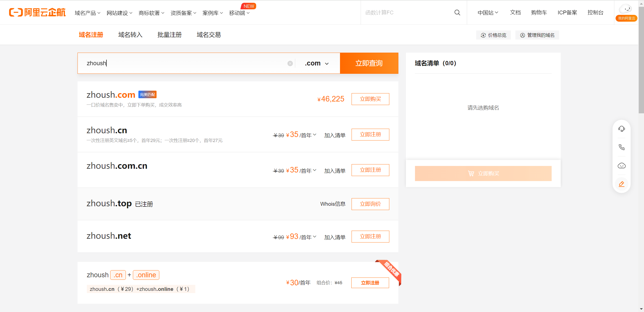View Whois信息 for zhoush.top

click(333, 204)
